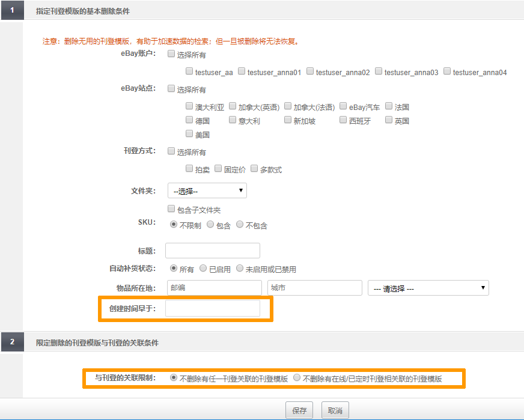The image size is (524, 420).
Task: Tick the 固定价 listing type checkbox
Action: (x=218, y=168)
